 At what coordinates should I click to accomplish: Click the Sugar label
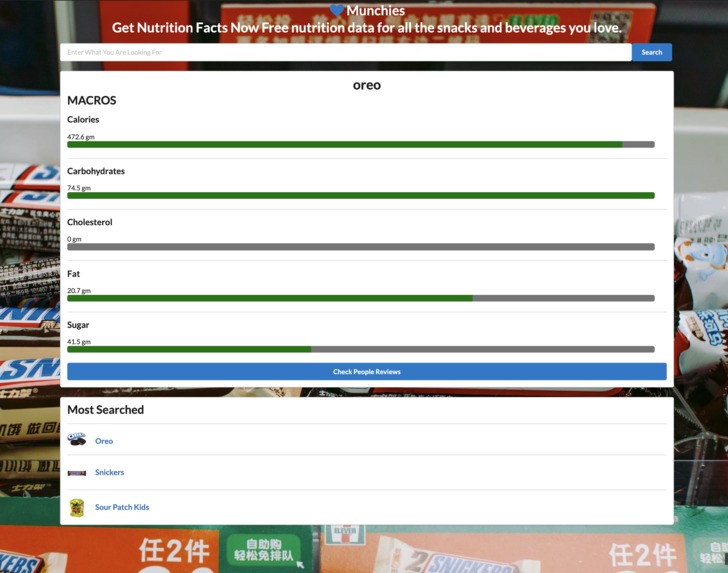coord(78,325)
